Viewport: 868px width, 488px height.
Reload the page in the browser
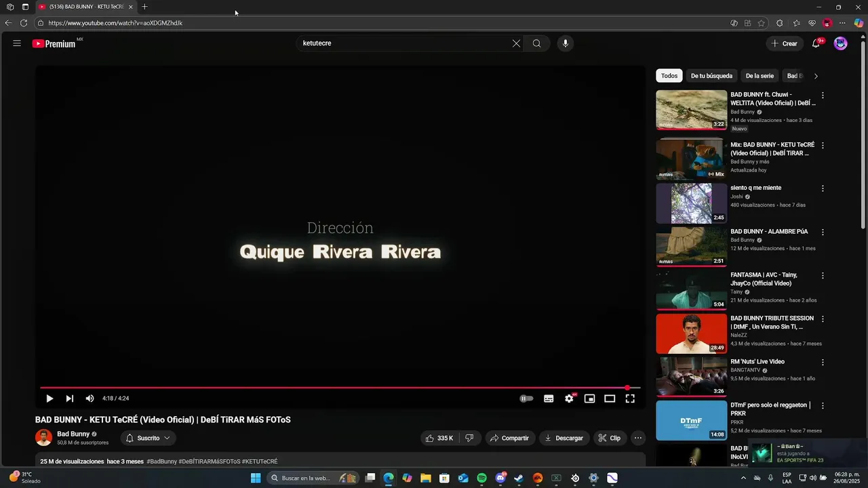pos(24,23)
